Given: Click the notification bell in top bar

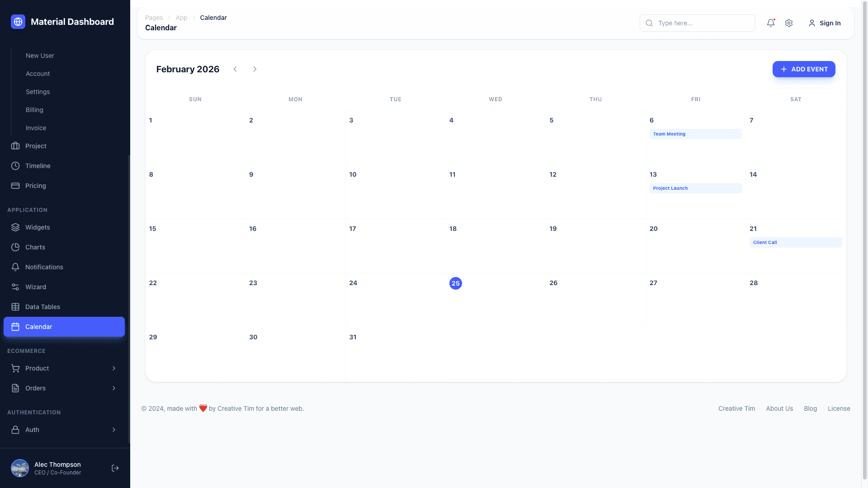Looking at the screenshot, I should coord(770,23).
